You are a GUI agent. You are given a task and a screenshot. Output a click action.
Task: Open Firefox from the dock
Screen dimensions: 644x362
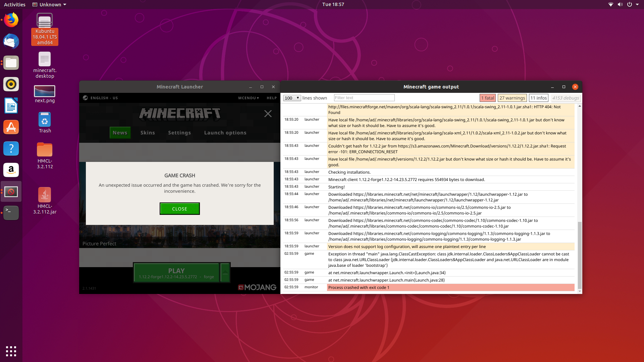[11, 20]
